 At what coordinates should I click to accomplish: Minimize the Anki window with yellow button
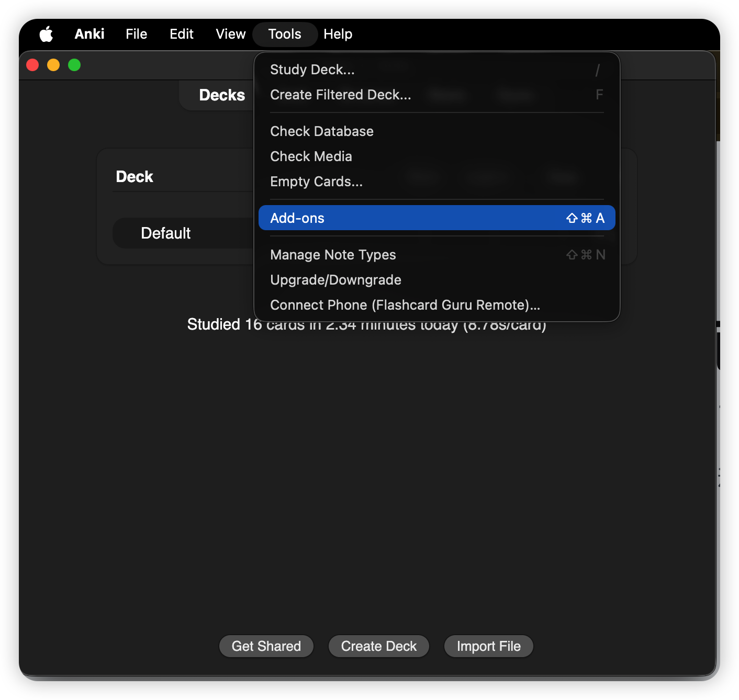pos(53,65)
